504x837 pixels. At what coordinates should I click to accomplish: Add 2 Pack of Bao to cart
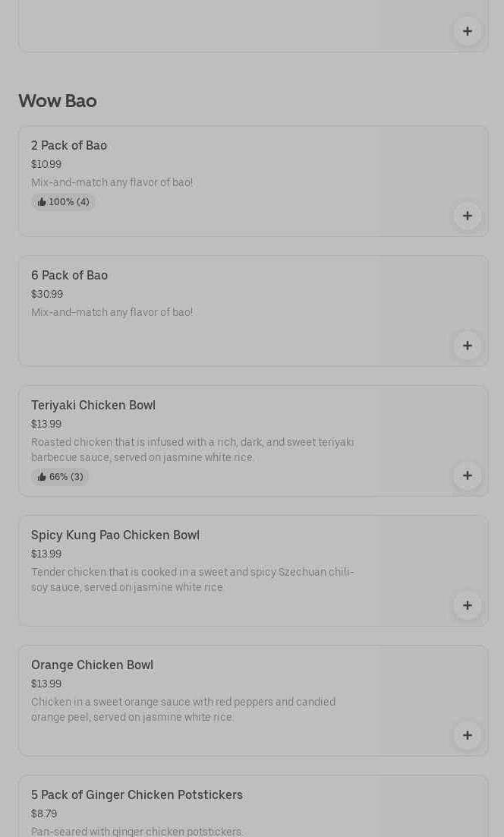point(467,216)
